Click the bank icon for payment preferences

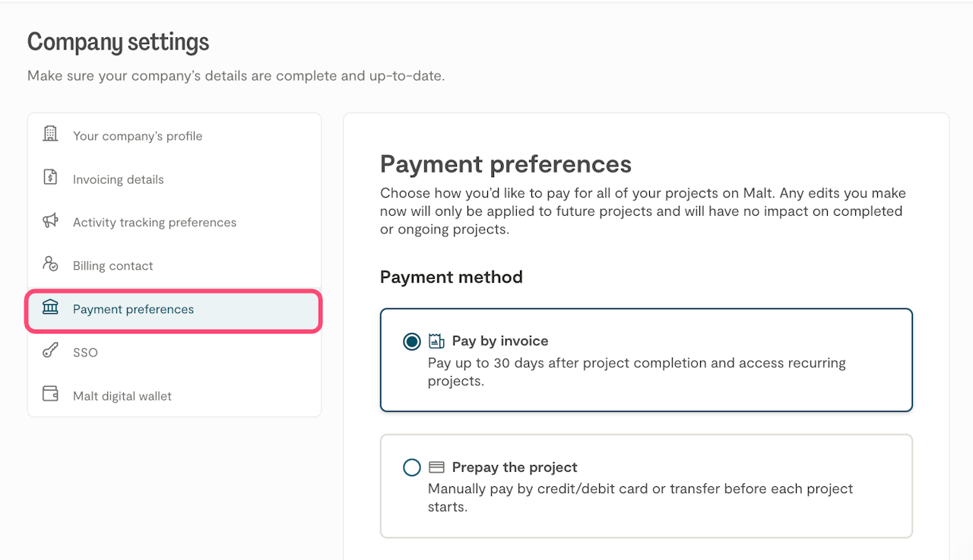[50, 308]
